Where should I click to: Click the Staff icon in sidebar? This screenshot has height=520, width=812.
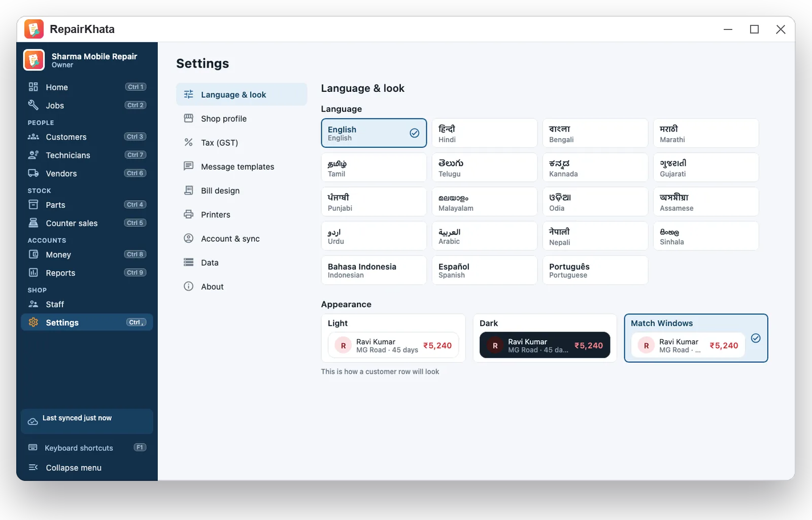tap(33, 304)
